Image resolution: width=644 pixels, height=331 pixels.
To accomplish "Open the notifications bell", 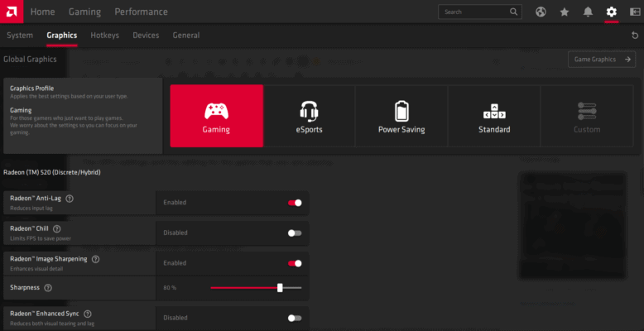I will coord(589,12).
